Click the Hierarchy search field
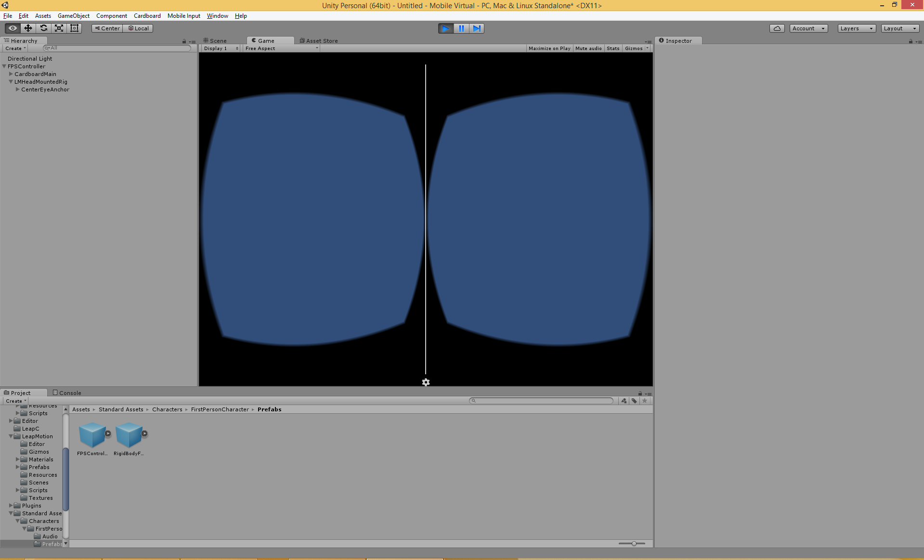This screenshot has height=560, width=924. (117, 48)
